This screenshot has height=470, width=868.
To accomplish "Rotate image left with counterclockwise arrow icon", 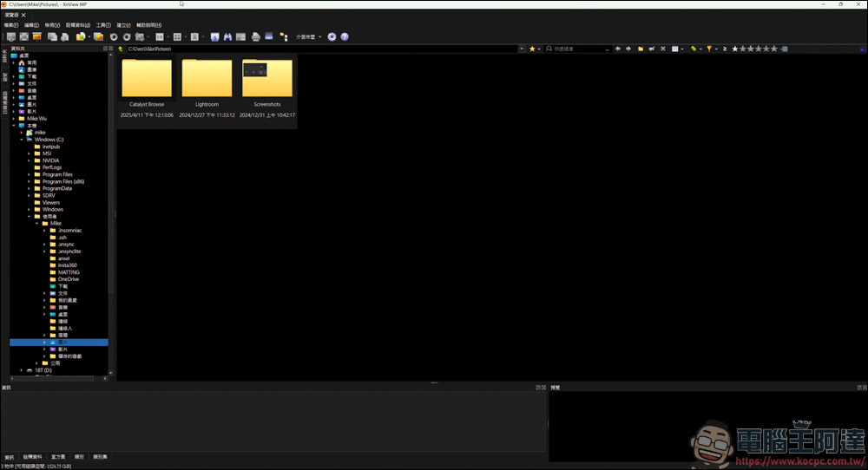I will tap(114, 37).
